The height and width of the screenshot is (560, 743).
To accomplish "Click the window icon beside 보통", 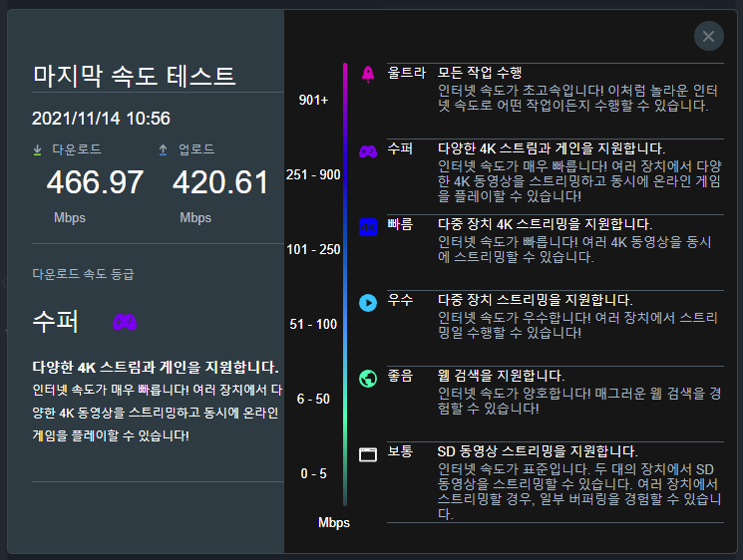I will (368, 454).
